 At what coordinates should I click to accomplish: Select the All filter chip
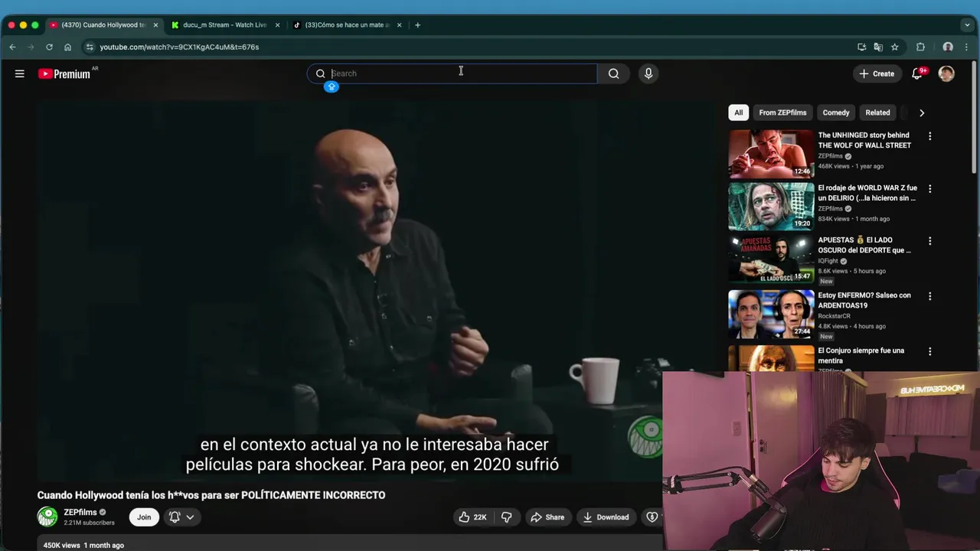coord(739,112)
